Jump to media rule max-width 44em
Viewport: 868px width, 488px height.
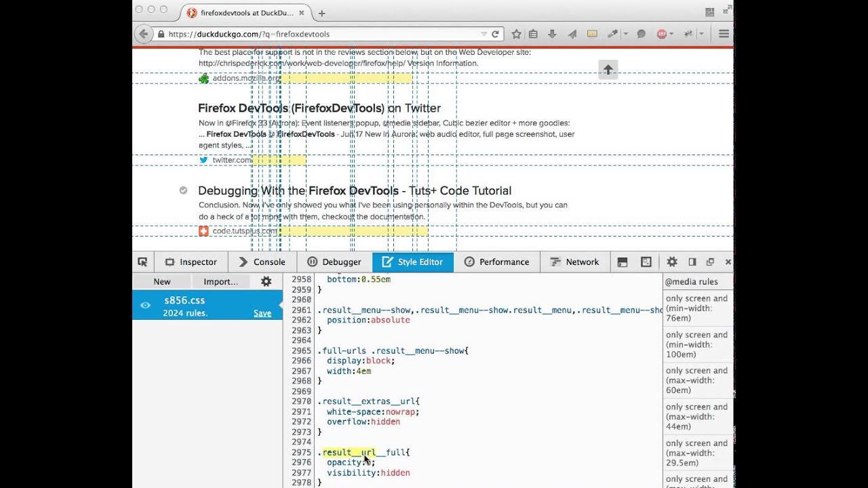697,417
